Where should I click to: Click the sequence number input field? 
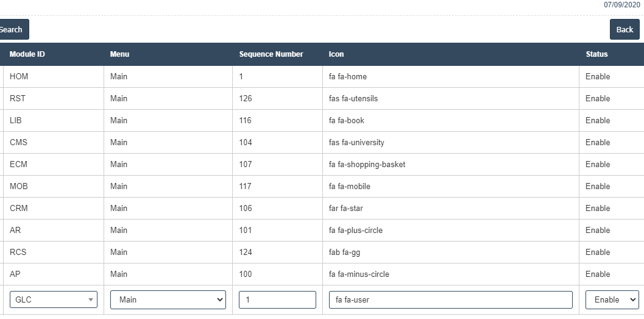click(x=277, y=299)
